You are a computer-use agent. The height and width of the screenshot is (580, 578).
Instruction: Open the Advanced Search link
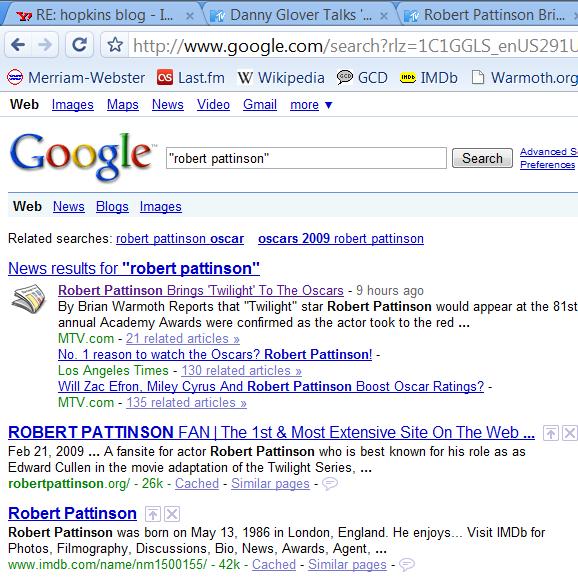click(549, 152)
